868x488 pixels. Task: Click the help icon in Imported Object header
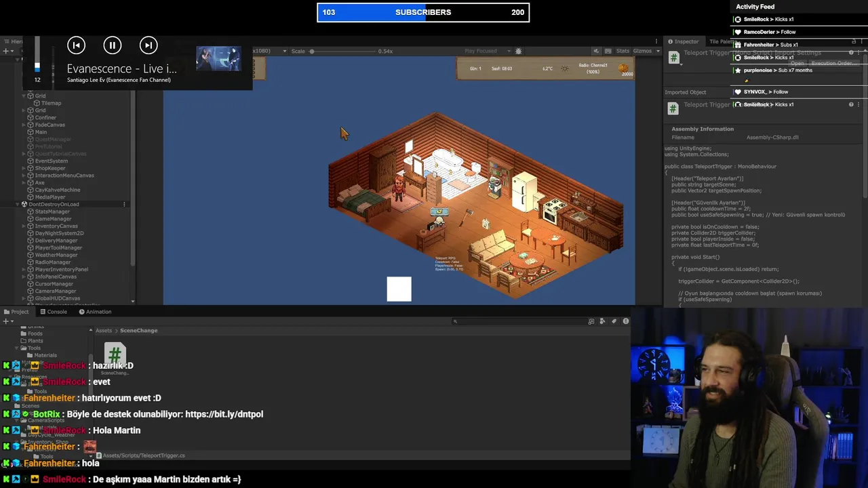click(x=851, y=104)
